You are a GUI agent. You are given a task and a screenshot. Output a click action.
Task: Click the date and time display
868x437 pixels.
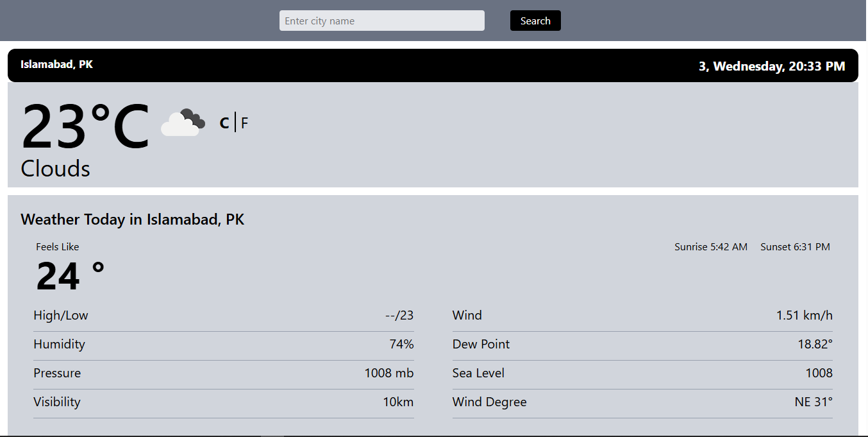[771, 66]
